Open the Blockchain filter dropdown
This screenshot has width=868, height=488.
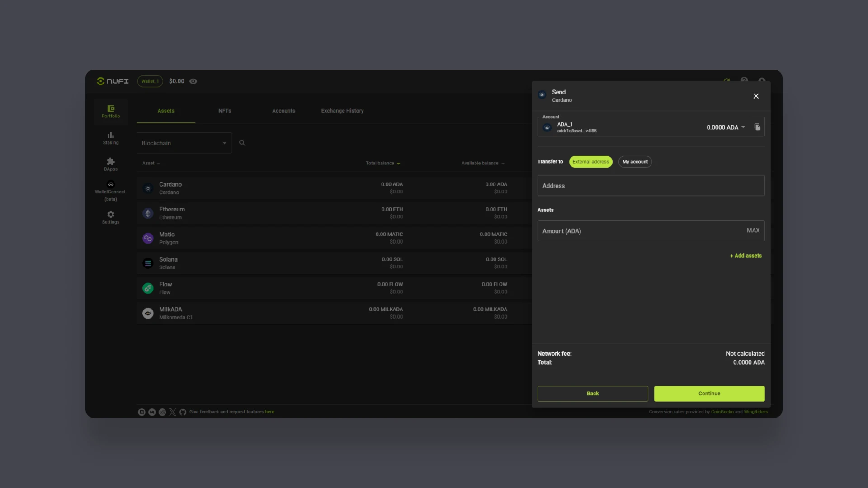pyautogui.click(x=184, y=143)
